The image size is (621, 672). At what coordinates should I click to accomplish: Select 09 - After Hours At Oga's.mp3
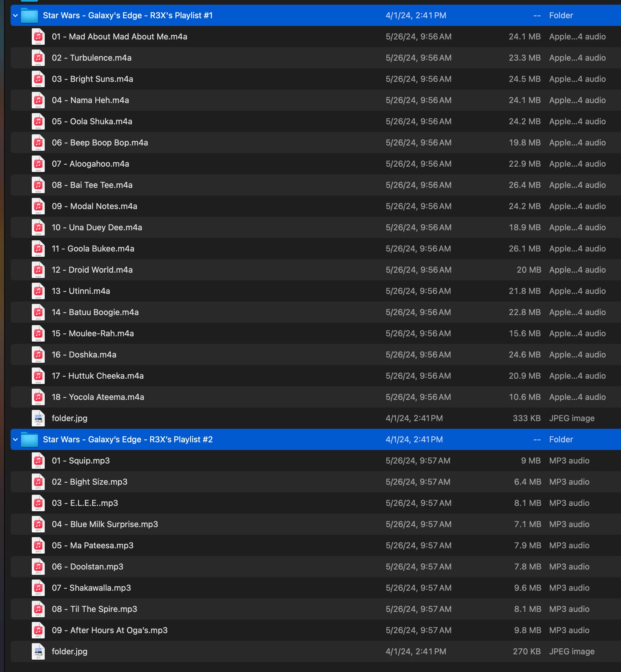(109, 630)
